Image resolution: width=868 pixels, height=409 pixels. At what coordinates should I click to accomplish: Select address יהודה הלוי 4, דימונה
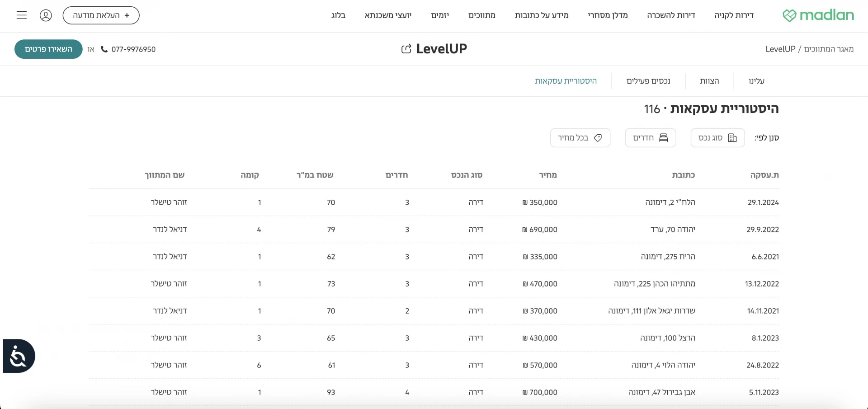click(x=663, y=365)
